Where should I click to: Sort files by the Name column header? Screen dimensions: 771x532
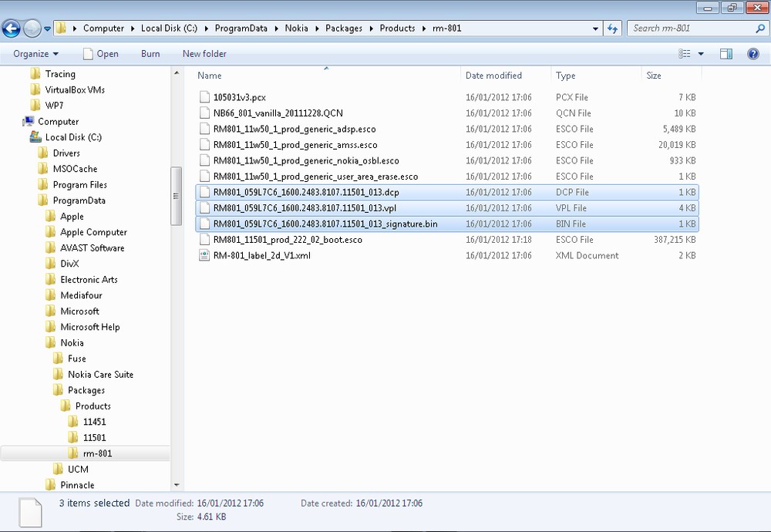pyautogui.click(x=210, y=76)
